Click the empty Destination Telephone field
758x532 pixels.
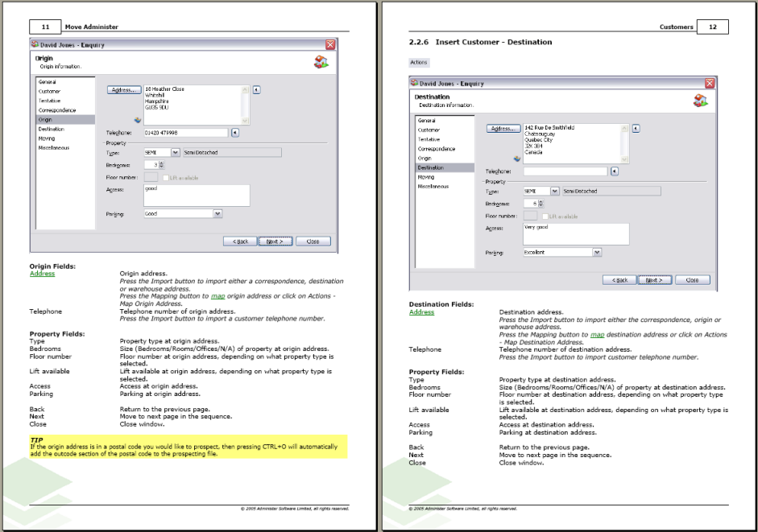click(565, 171)
